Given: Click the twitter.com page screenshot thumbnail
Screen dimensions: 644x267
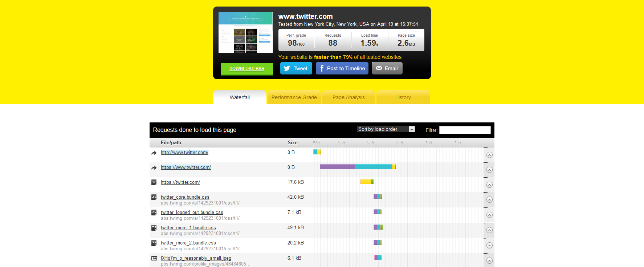Looking at the screenshot, I should 246,32.
